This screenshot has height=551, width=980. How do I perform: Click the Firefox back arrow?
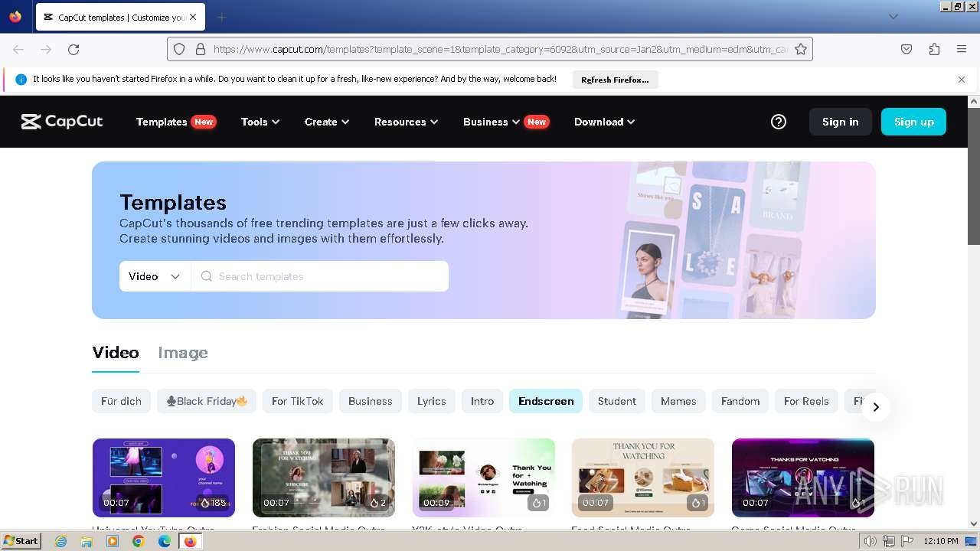[18, 49]
